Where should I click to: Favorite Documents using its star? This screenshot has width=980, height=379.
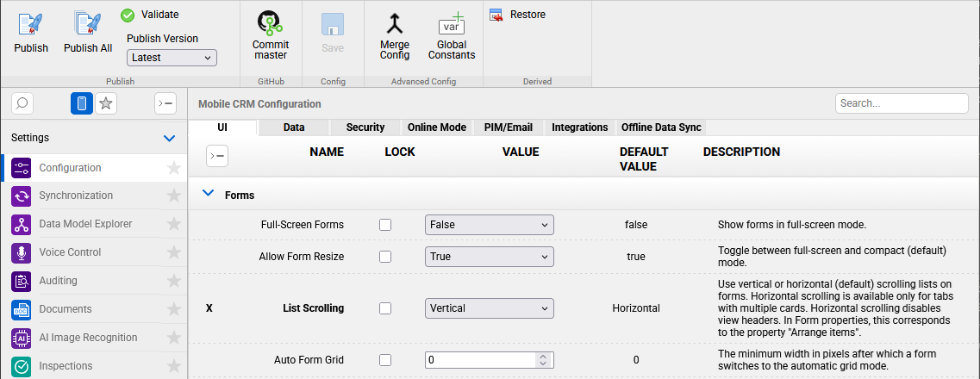coord(174,309)
